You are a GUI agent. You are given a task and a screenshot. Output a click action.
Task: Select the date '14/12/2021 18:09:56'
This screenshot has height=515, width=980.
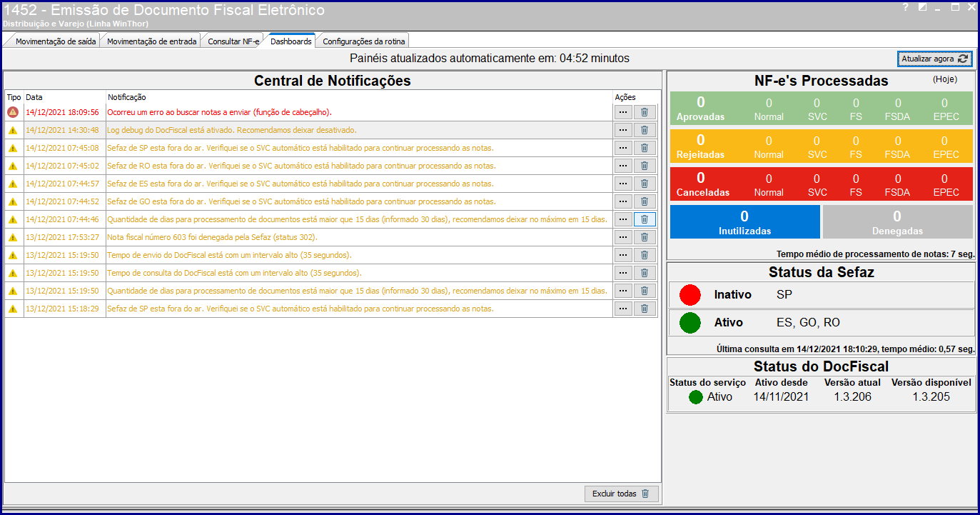(62, 112)
